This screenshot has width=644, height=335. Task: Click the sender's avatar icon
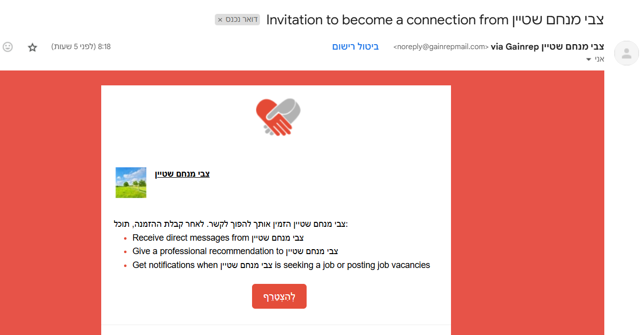click(x=626, y=53)
